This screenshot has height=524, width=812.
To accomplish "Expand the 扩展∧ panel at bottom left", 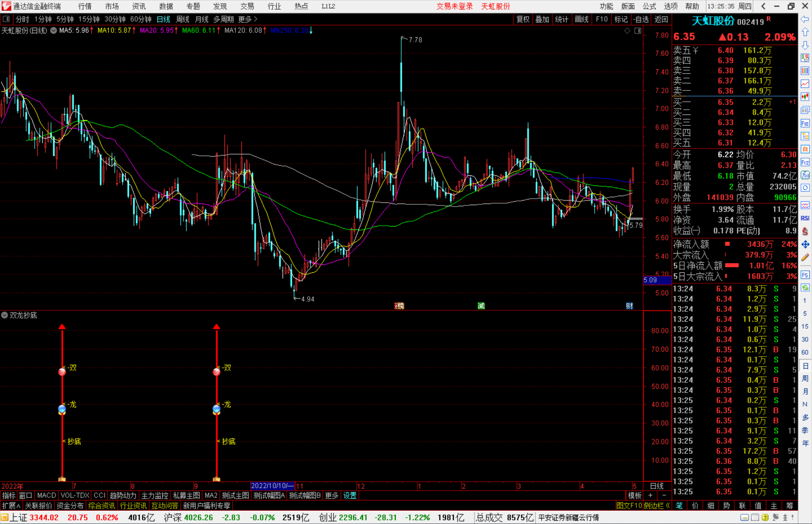I will click(11, 506).
